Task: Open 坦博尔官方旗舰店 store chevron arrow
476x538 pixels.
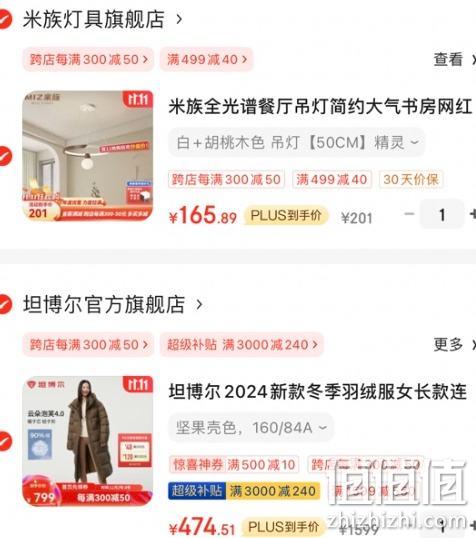Action: tap(199, 304)
